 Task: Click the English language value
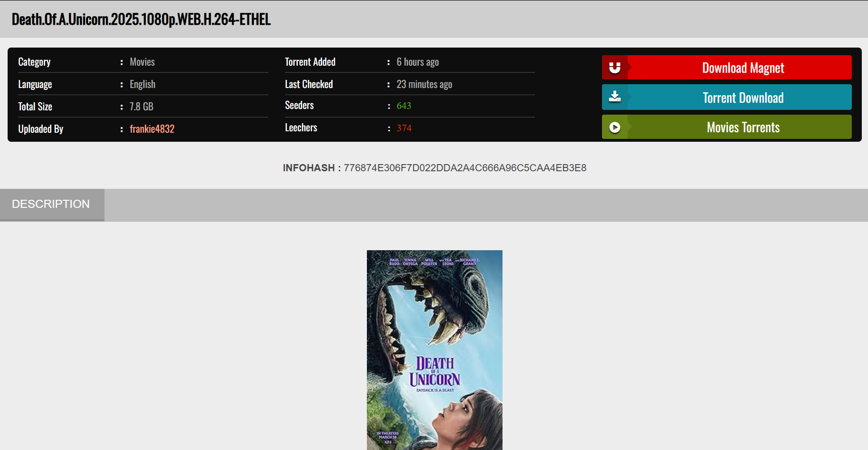[143, 84]
